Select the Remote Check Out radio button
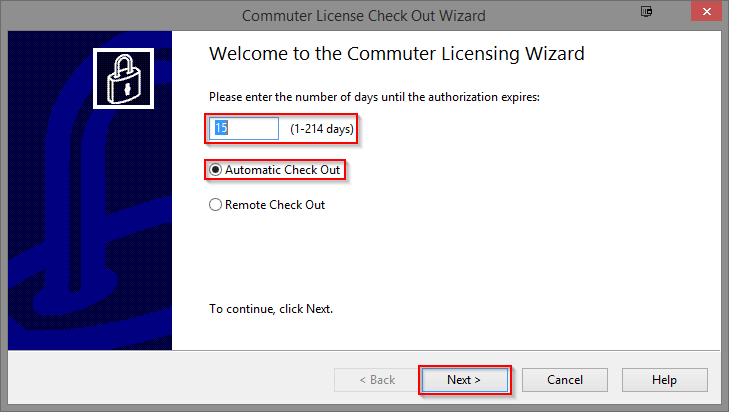729x412 pixels. (x=215, y=205)
